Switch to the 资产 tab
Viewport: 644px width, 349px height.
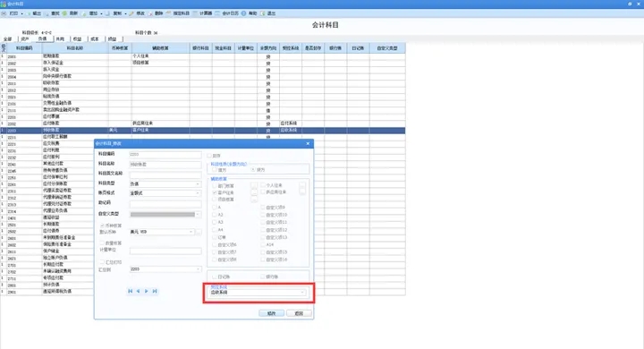(25, 39)
